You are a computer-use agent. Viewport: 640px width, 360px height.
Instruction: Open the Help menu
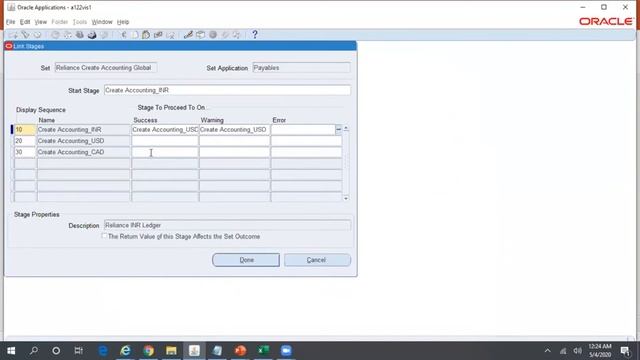pos(123,22)
